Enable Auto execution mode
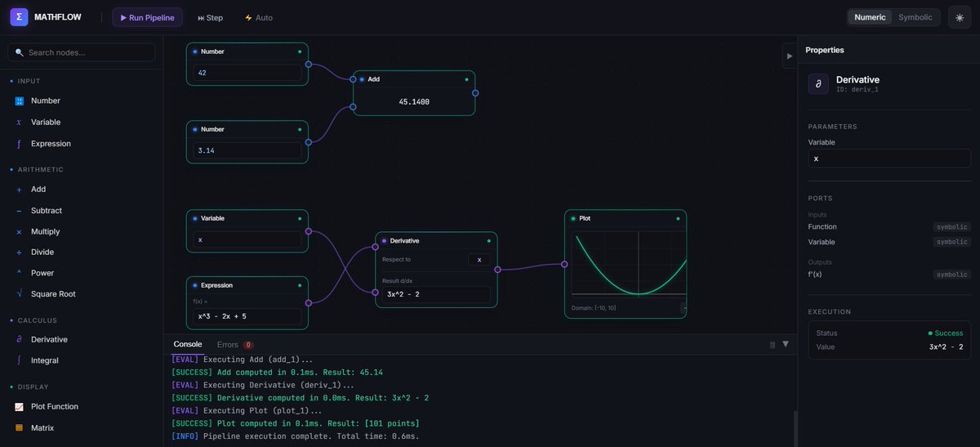This screenshot has width=980, height=447. 259,17
